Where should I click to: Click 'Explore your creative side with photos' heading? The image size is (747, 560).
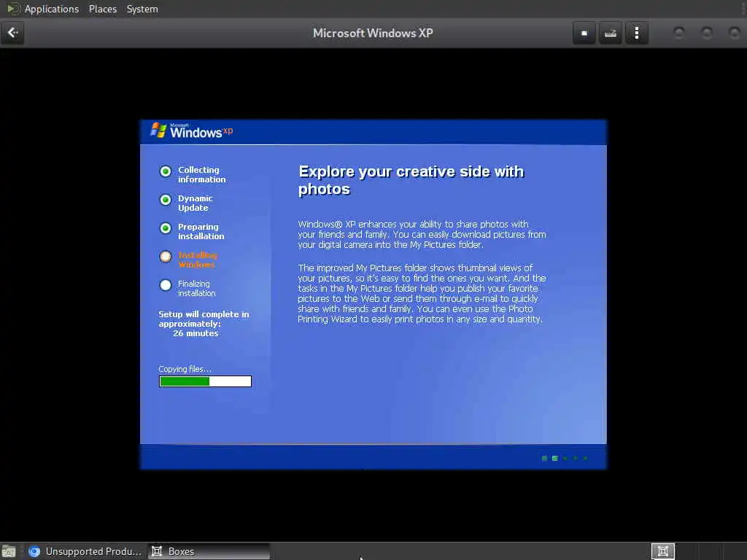point(411,180)
